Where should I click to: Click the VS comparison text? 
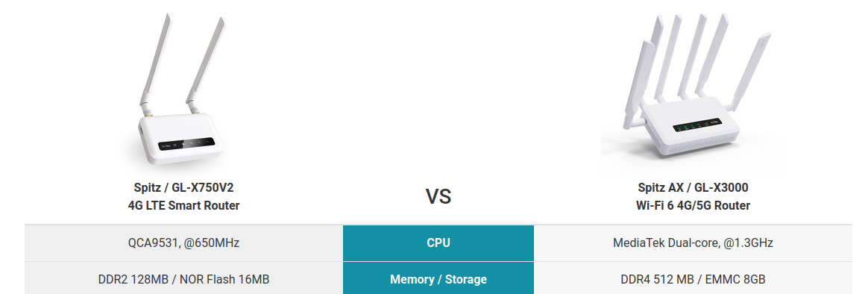click(438, 196)
